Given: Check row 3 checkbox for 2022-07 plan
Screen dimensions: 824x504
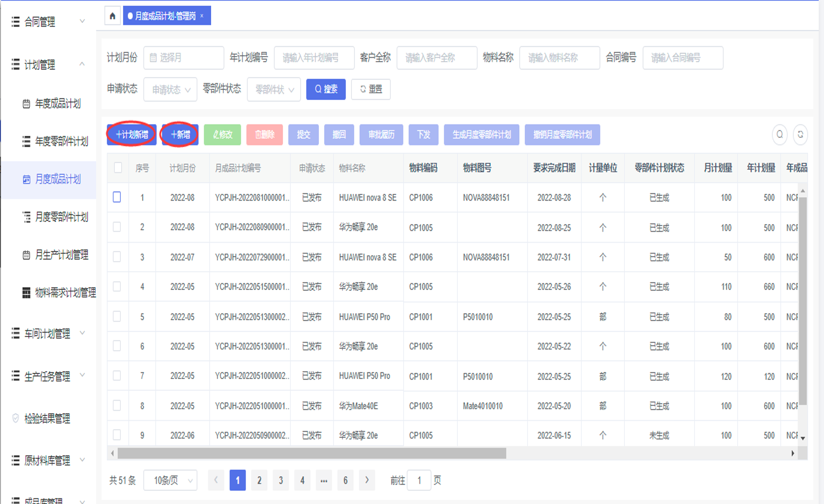Looking at the screenshot, I should coord(117,257).
